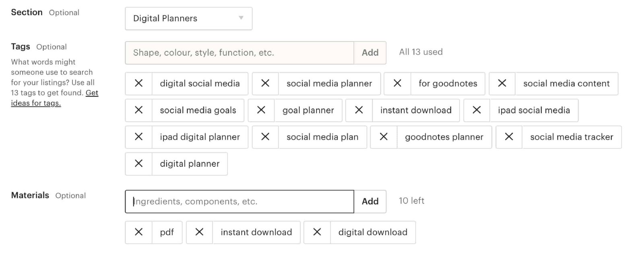Screen dimensions: 644x262
Task: Remove the 'social media plan' tag
Action: pyautogui.click(x=265, y=137)
